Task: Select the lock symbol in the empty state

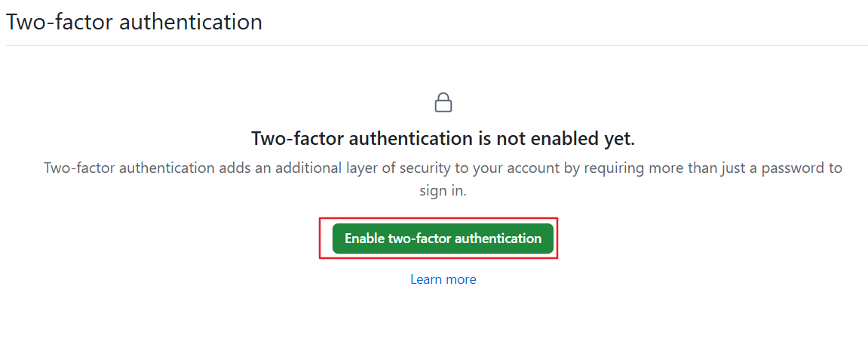Action: [x=443, y=103]
